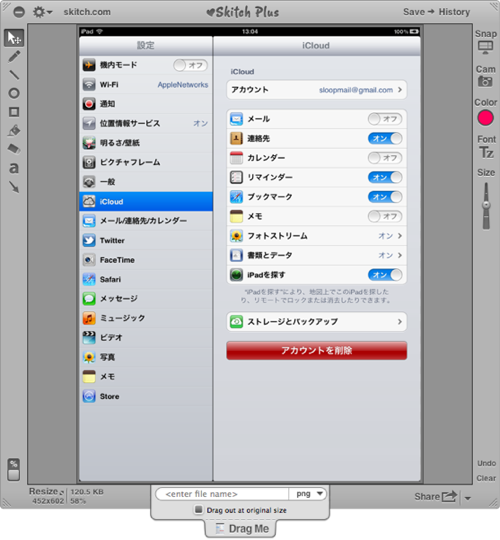Viewport: 500px width, 540px height.
Task: Expand the gear settings menu
Action: pos(42,12)
